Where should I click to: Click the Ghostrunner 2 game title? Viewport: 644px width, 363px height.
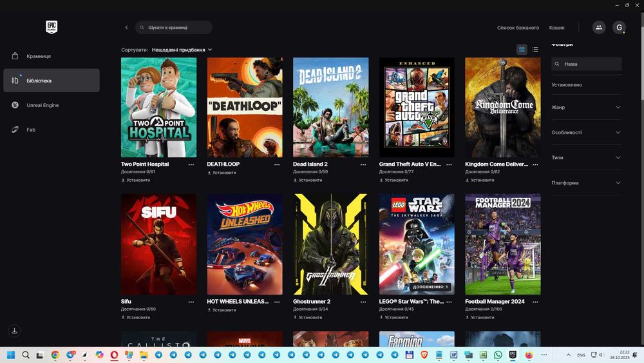[x=312, y=301]
